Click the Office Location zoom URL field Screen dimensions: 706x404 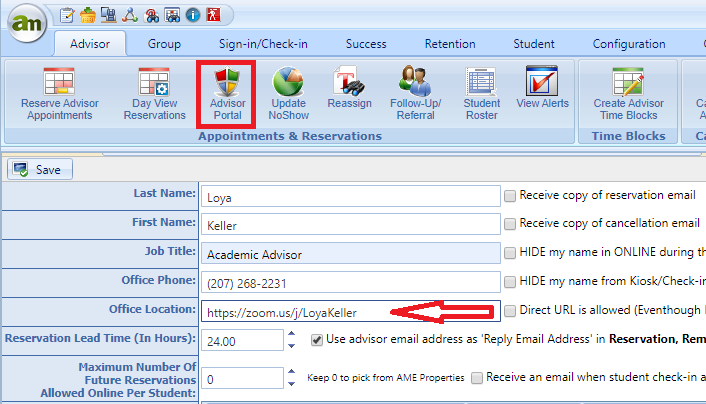[351, 311]
